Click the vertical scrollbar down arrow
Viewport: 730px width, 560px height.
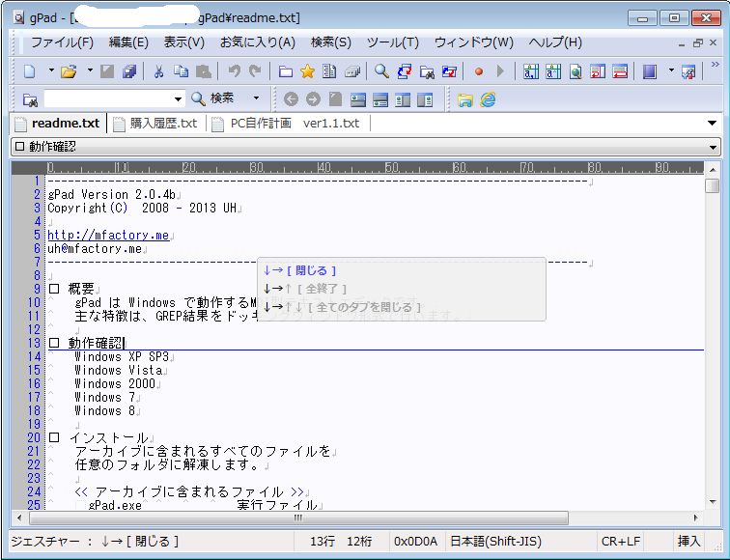tap(713, 502)
